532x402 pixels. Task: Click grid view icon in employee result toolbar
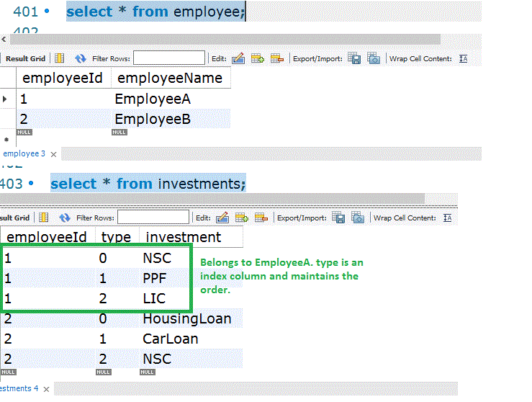click(59, 58)
